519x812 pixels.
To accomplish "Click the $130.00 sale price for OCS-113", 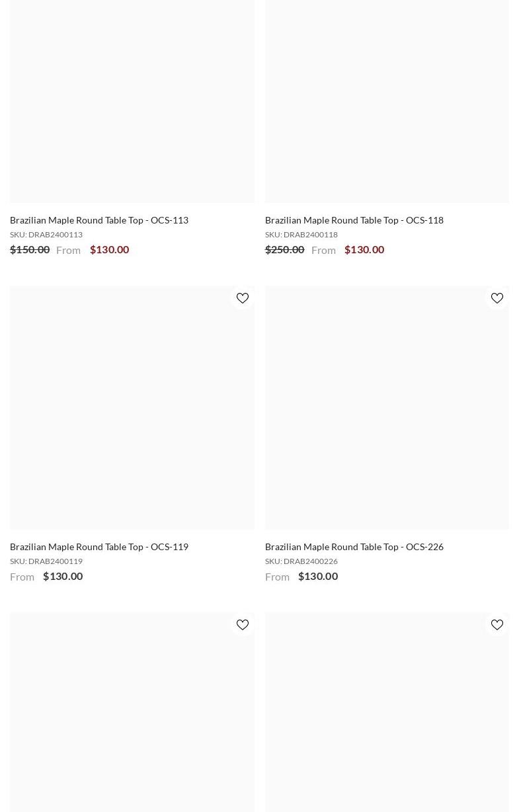I will (x=109, y=249).
